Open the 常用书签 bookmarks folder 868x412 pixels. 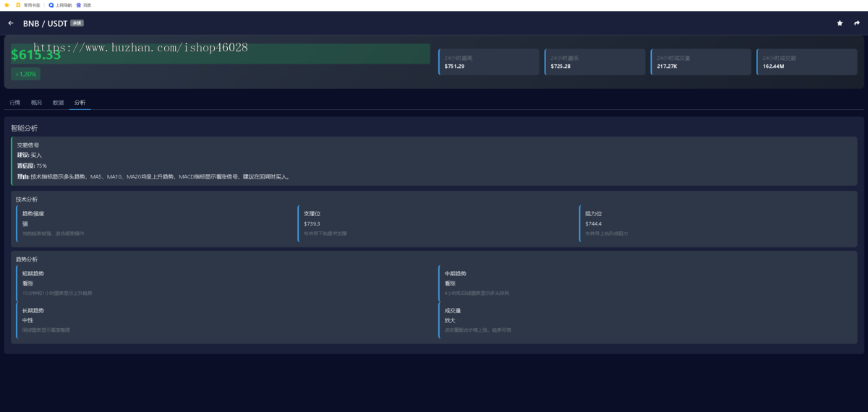(28, 4)
